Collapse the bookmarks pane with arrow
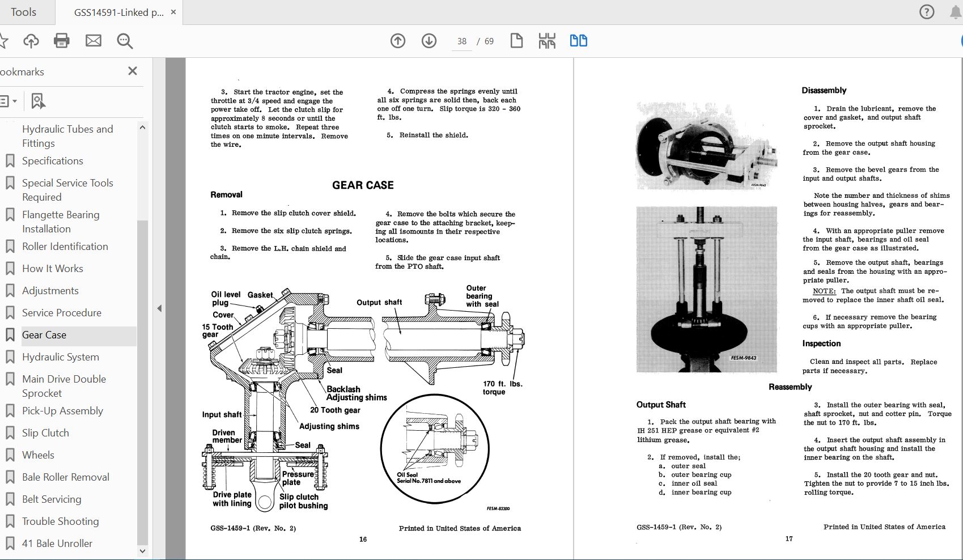This screenshot has height=560, width=963. pos(159,308)
